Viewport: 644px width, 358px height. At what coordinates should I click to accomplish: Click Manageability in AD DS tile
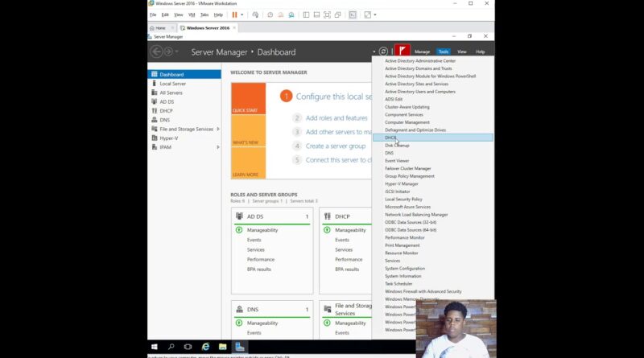pos(262,230)
